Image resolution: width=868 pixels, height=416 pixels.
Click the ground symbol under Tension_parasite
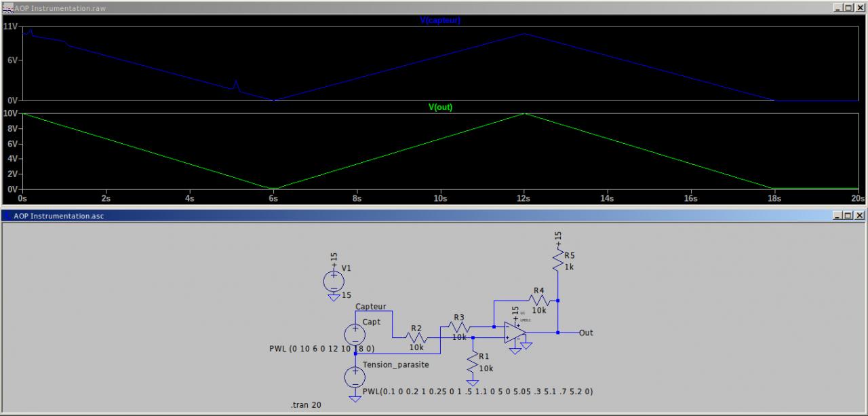[354, 398]
